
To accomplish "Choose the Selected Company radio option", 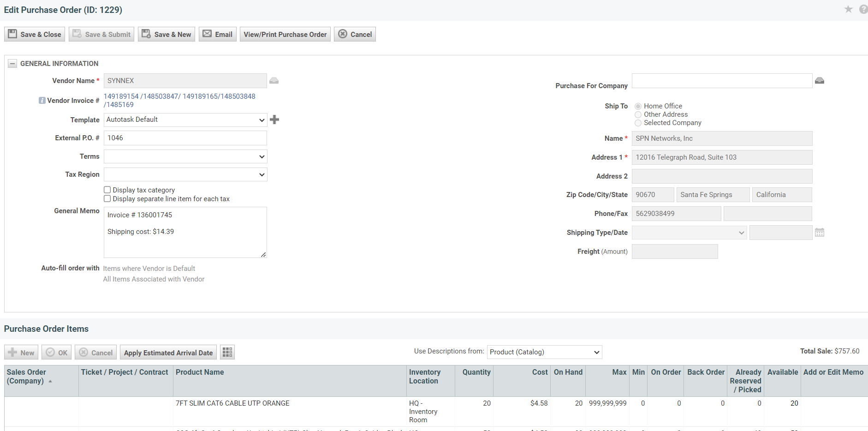I will pos(638,123).
